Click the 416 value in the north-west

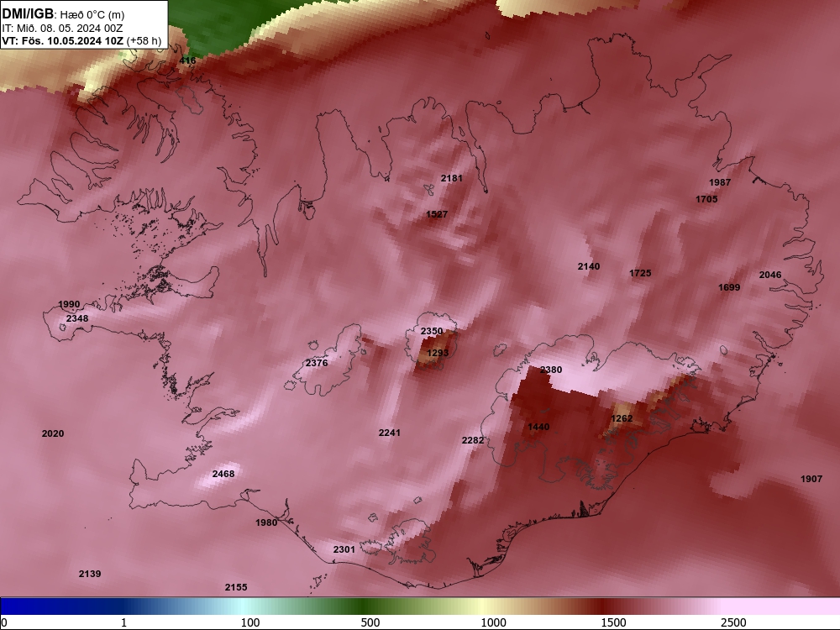187,60
